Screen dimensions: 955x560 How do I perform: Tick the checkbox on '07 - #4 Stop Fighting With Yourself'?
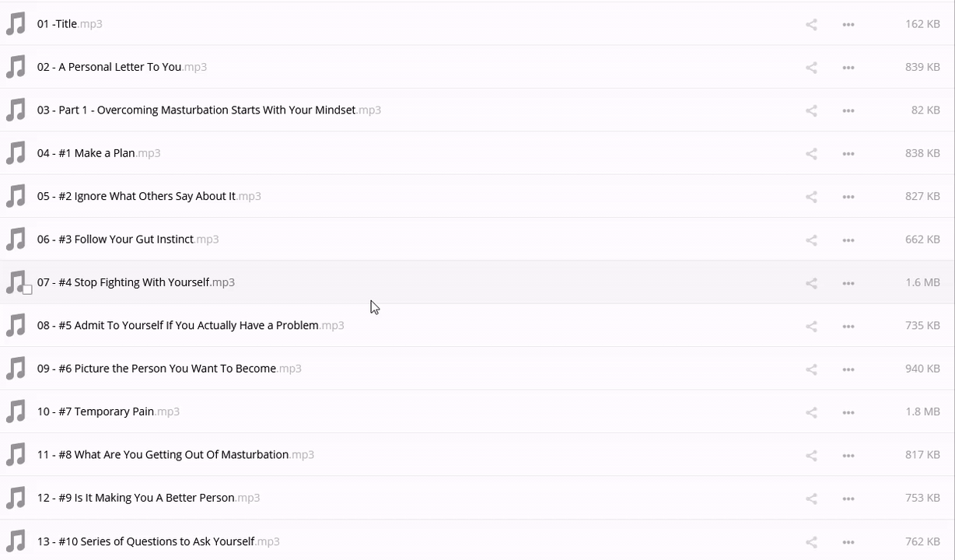click(27, 289)
